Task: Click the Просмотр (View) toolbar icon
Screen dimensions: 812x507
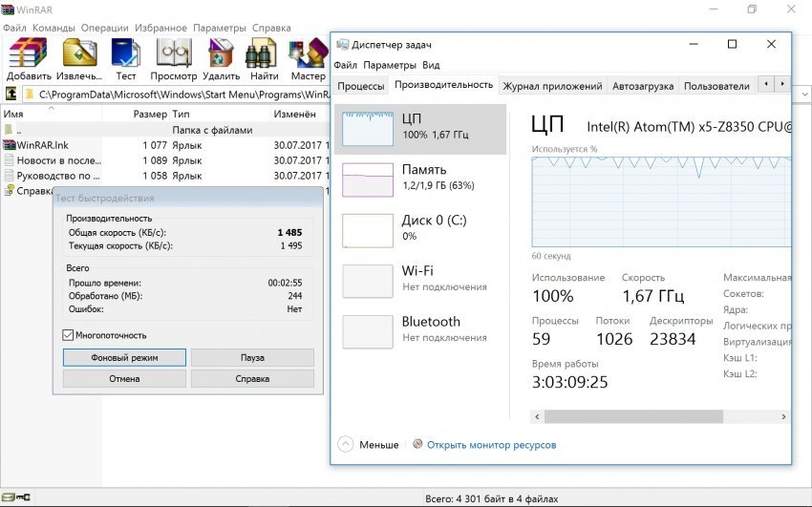Action: point(174,53)
